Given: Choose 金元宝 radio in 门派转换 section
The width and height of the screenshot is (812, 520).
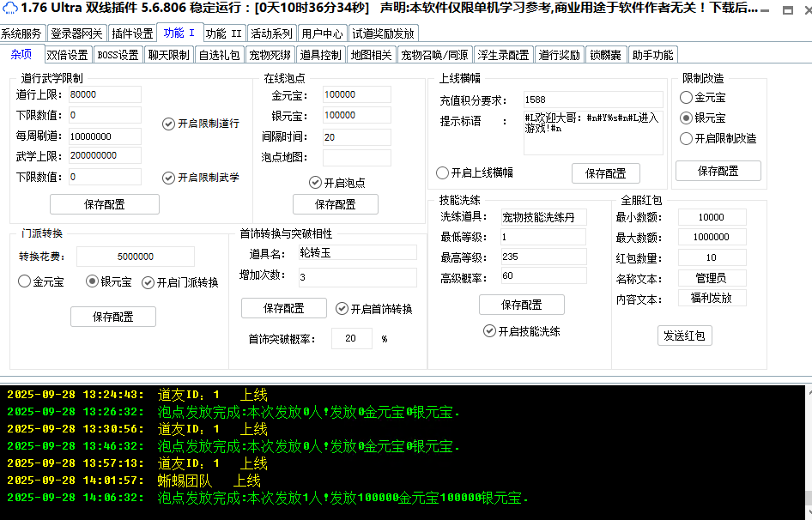Looking at the screenshot, I should point(24,281).
